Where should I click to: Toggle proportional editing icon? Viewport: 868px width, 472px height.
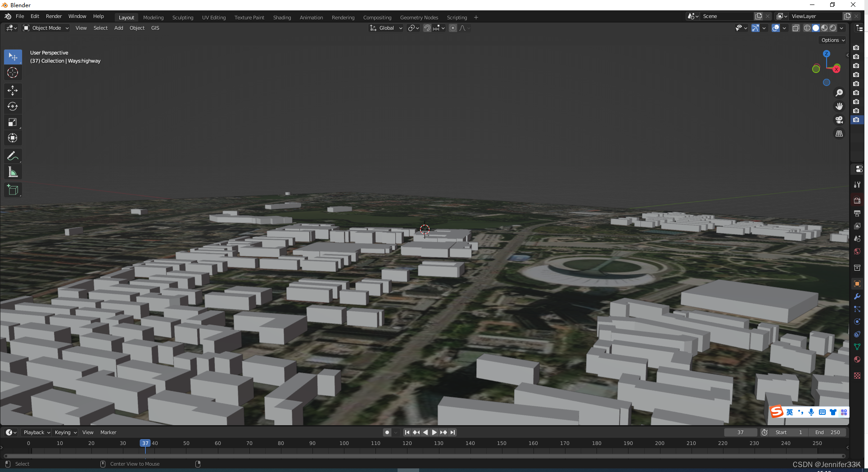[453, 28]
